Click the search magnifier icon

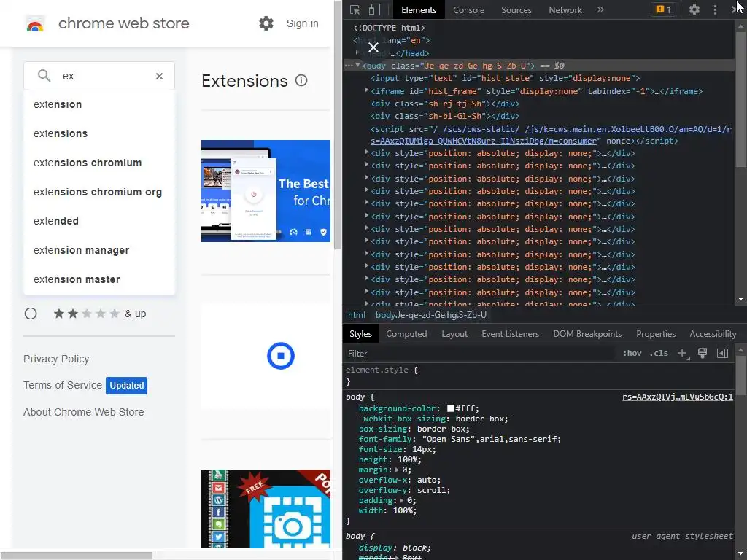44,76
